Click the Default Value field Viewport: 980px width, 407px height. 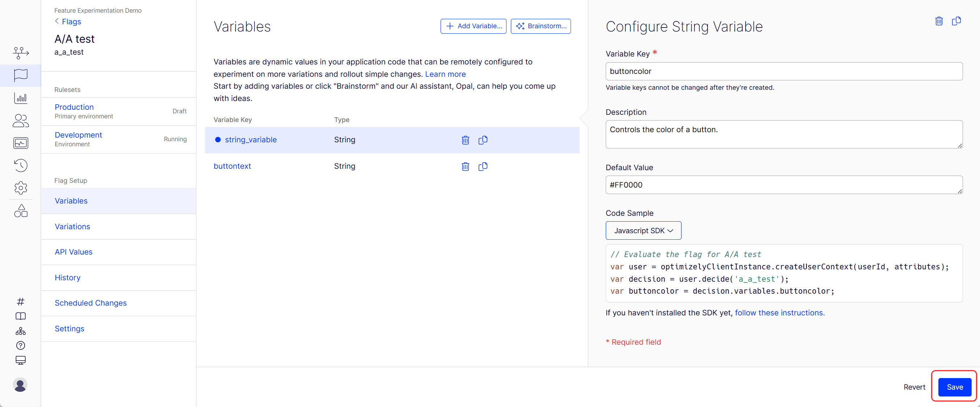click(784, 185)
